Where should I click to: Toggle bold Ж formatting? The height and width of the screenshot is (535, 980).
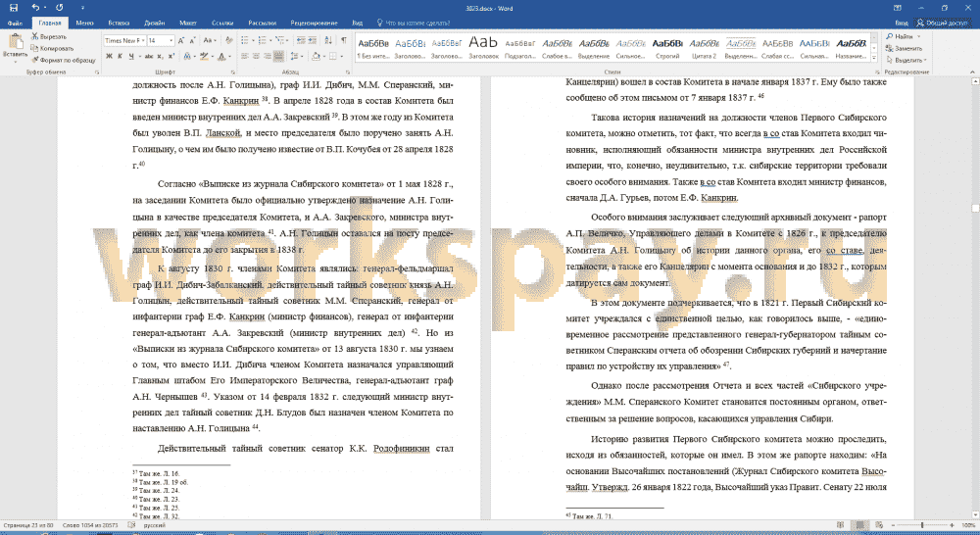pos(109,56)
